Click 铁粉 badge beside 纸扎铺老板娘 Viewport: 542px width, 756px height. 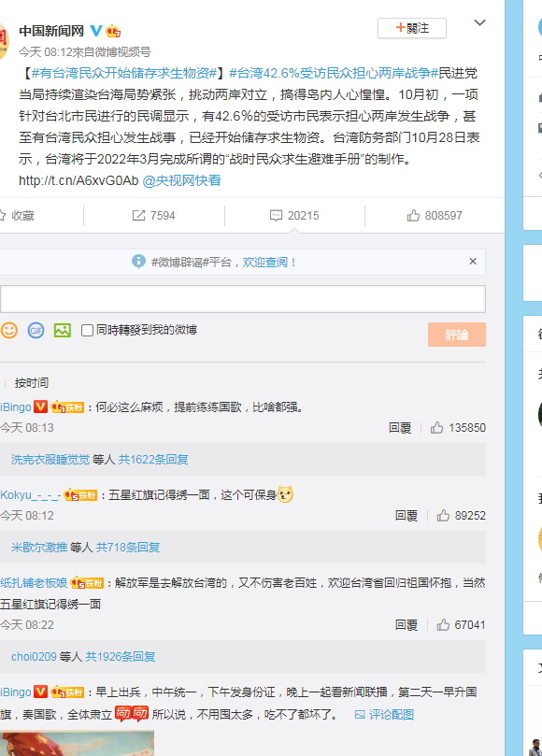point(87,583)
